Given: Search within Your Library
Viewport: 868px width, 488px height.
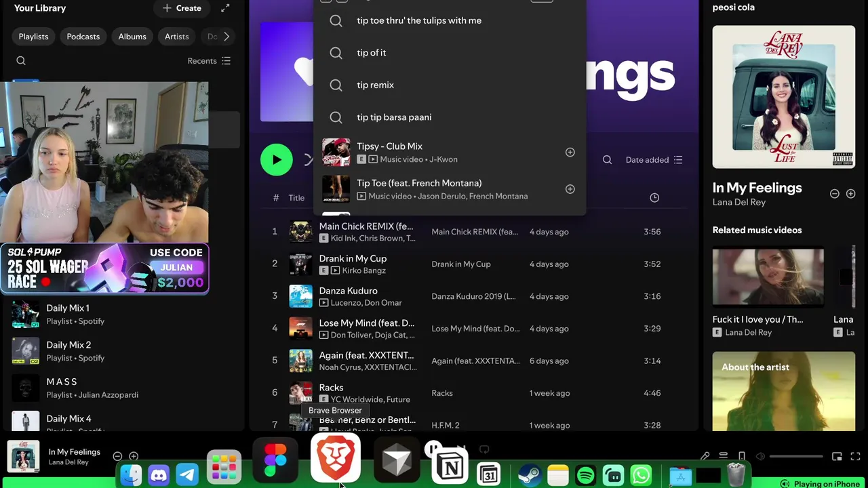Looking at the screenshot, I should click(x=21, y=61).
